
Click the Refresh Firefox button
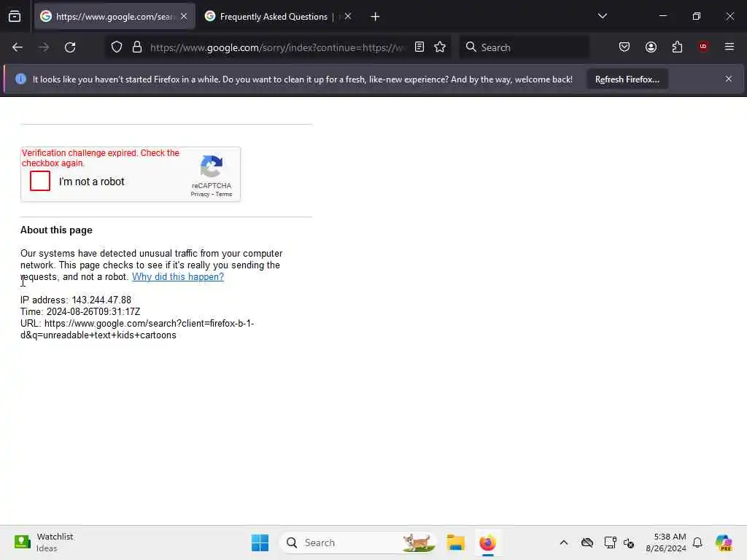tap(627, 79)
